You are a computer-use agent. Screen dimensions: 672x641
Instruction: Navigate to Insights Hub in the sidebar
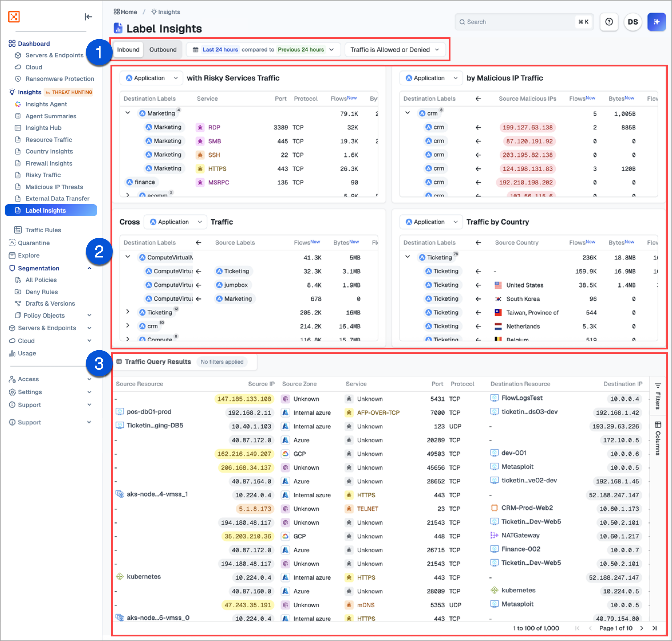[x=43, y=128]
